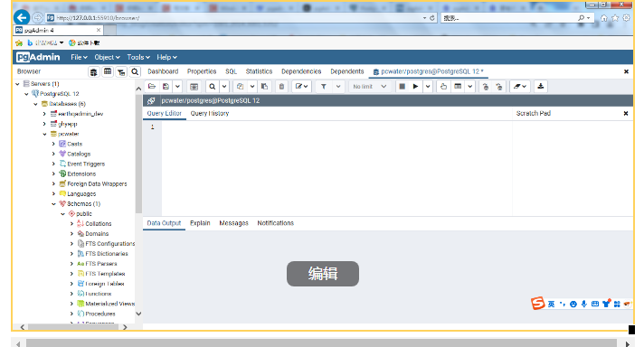Switch to the Explain output tab

coord(200,223)
